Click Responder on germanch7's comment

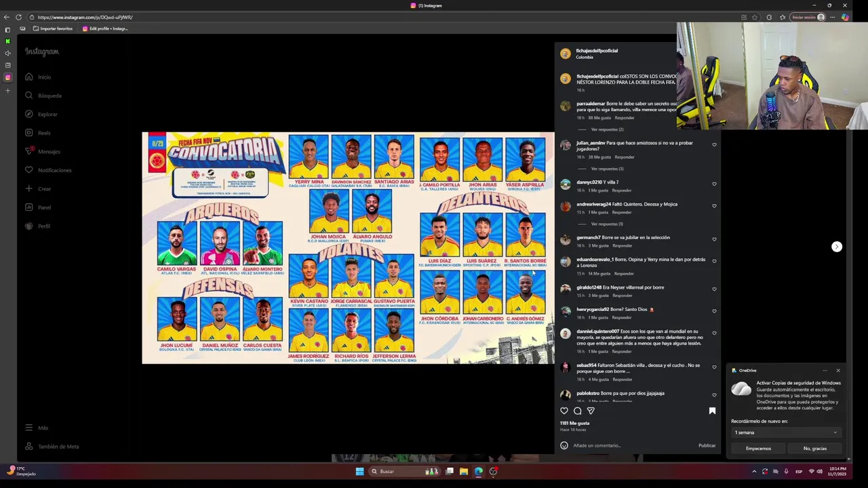click(622, 246)
